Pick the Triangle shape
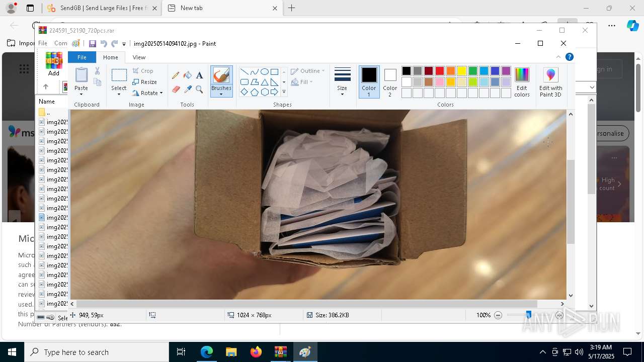644x362 pixels. tap(264, 82)
